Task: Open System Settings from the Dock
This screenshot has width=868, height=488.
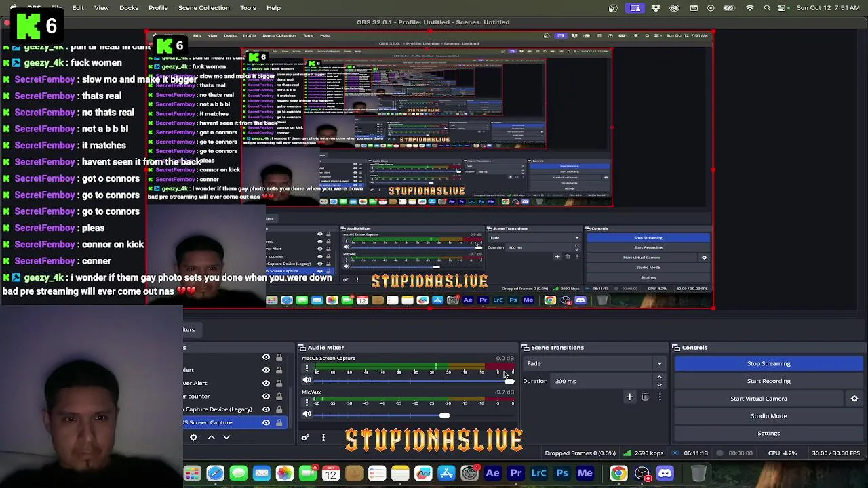Action: point(469,473)
